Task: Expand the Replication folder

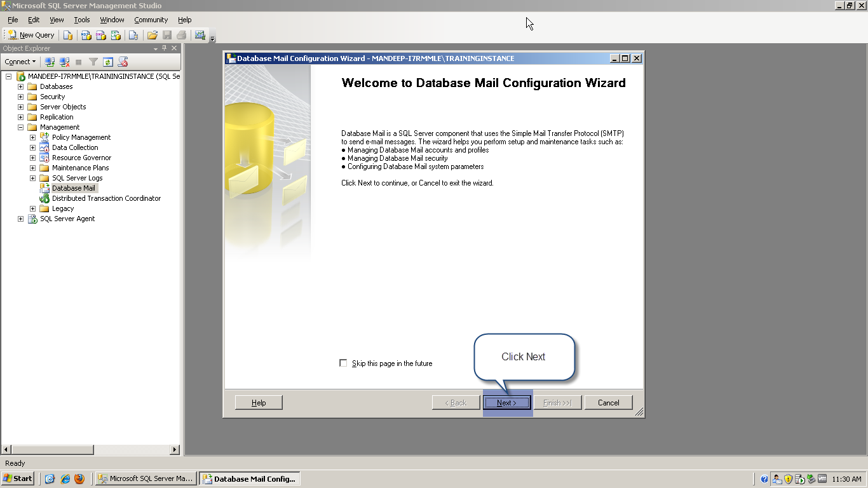Action: [20, 117]
